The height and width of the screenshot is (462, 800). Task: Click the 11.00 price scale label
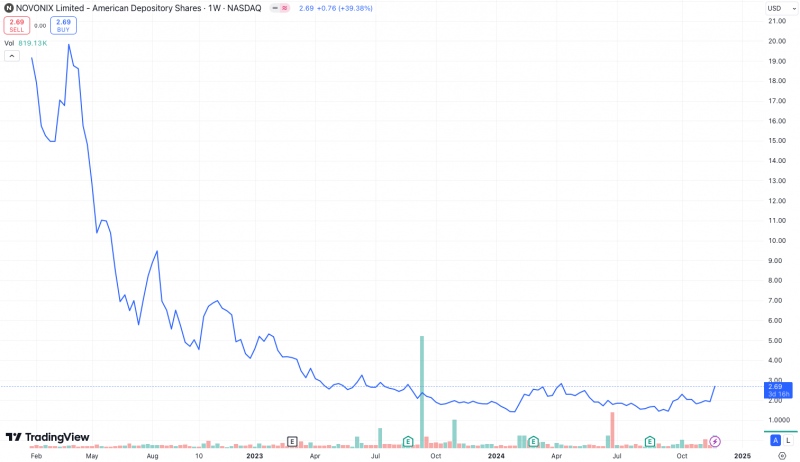[x=777, y=220]
